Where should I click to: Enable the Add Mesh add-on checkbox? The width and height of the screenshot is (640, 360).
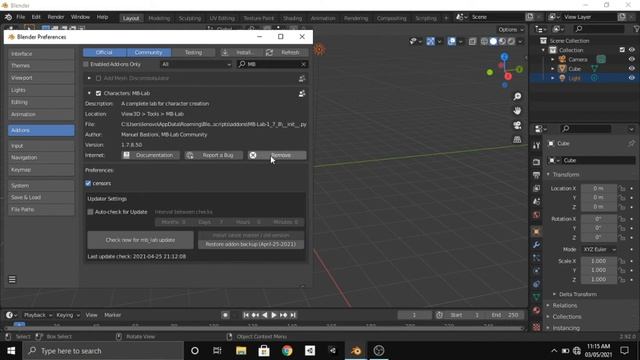pyautogui.click(x=98, y=78)
